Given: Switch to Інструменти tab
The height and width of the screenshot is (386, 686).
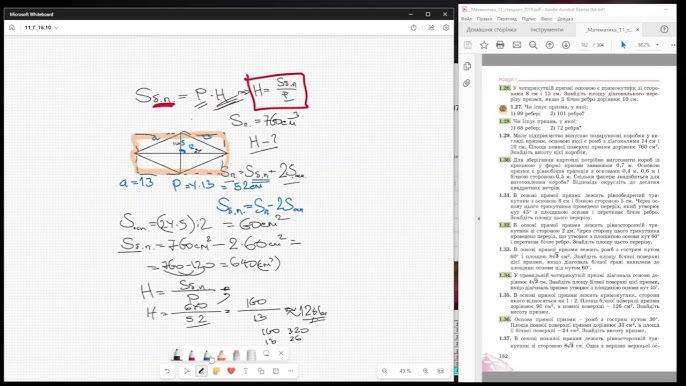Looking at the screenshot, I should (x=546, y=30).
